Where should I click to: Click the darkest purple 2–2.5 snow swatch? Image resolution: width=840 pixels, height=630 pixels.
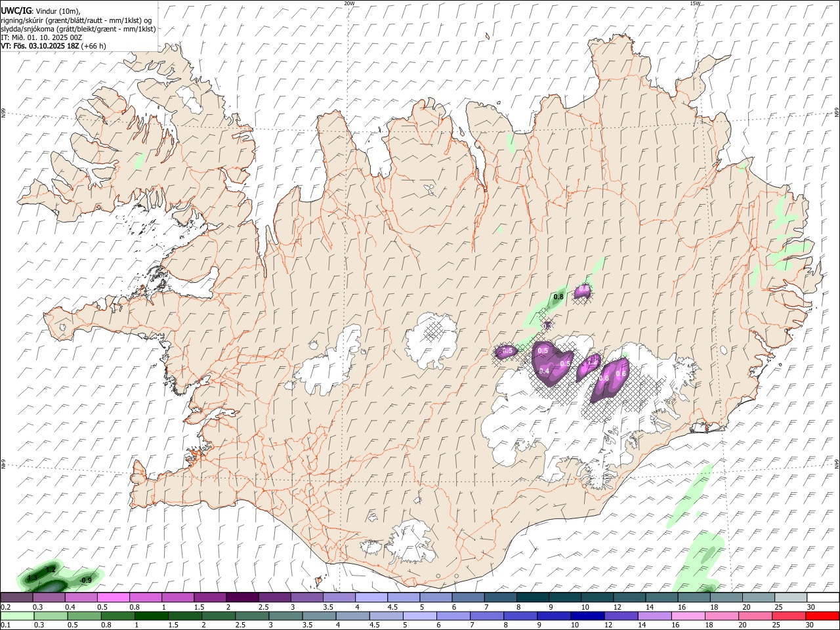pos(242,597)
